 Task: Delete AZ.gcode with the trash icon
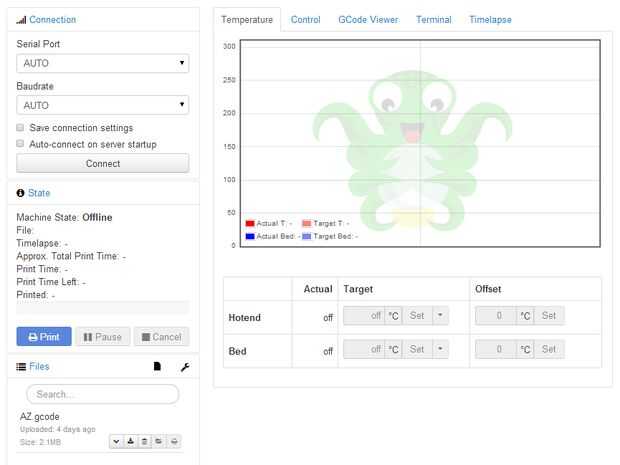coord(145,441)
